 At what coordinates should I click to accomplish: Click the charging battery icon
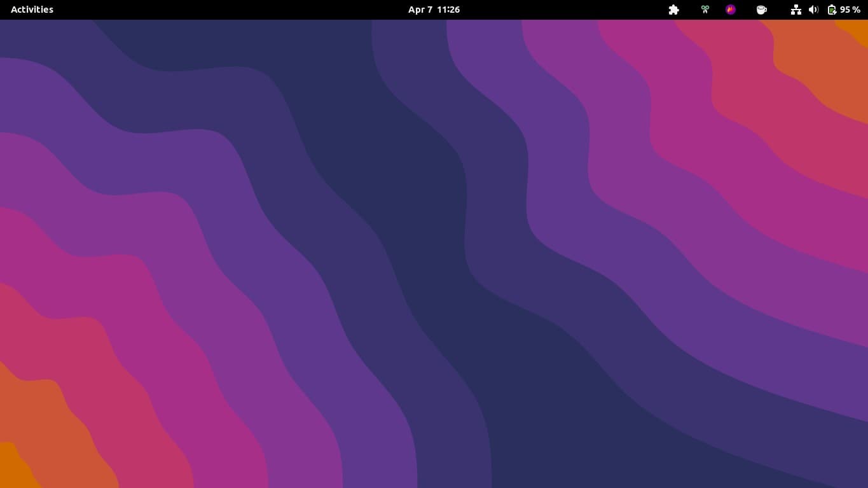832,10
